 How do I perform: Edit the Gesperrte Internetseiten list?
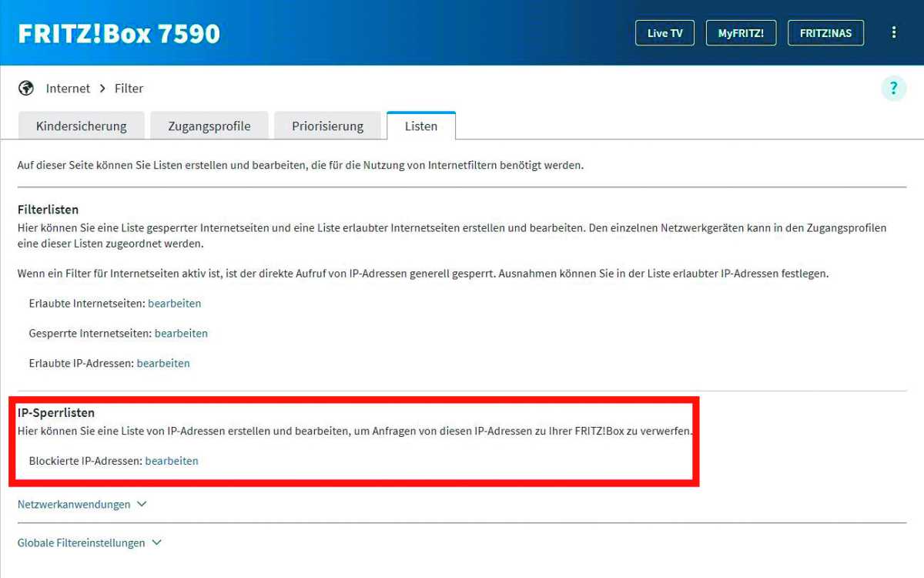click(x=181, y=334)
